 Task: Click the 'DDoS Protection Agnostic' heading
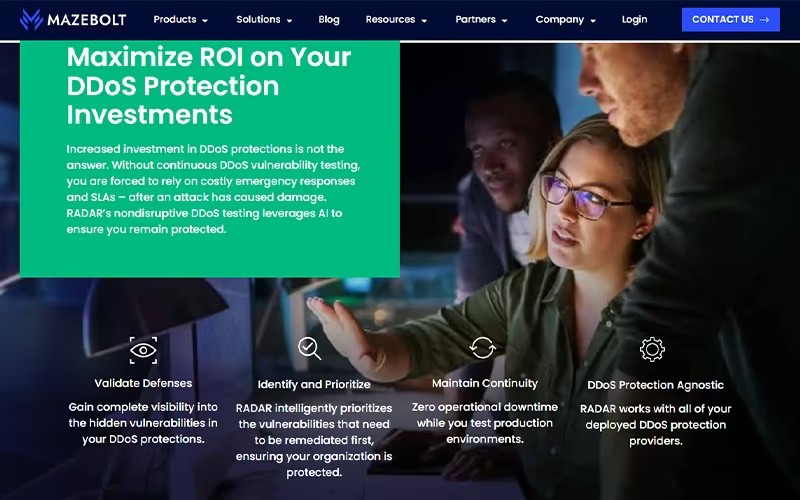click(x=656, y=385)
